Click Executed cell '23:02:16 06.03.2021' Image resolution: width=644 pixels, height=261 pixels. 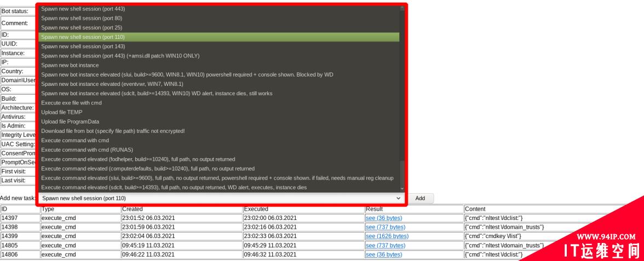(304, 227)
